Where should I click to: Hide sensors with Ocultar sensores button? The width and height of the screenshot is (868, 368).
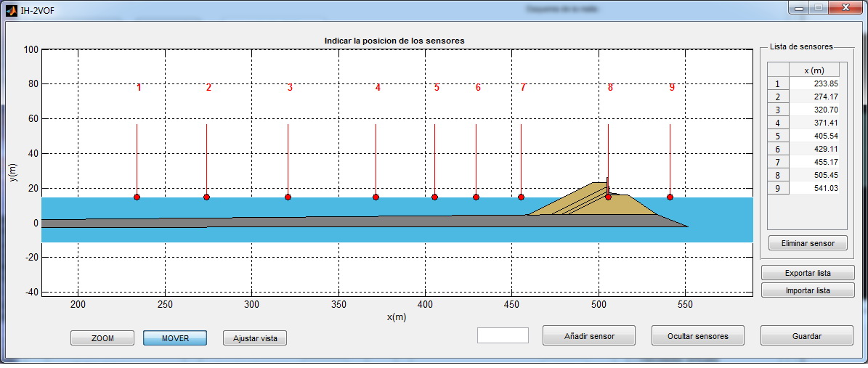click(x=697, y=336)
